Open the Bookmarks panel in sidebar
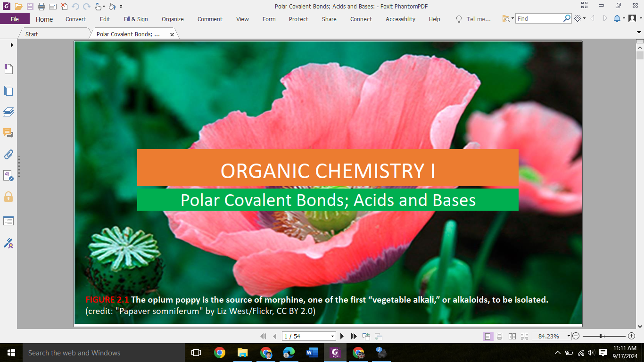Image resolution: width=644 pixels, height=362 pixels. click(x=8, y=69)
